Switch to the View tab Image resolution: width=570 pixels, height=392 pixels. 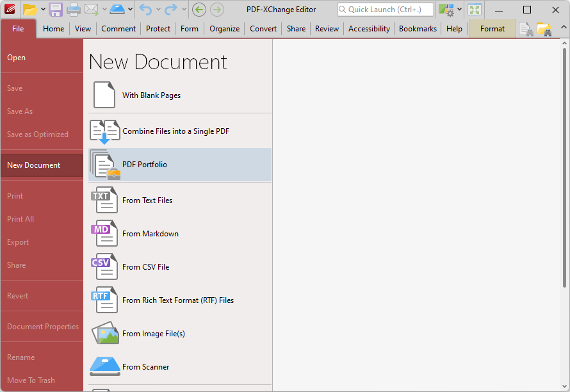pos(83,29)
